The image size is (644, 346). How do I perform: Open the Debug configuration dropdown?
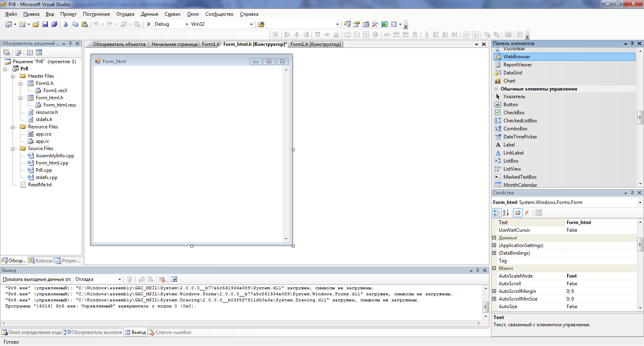[187, 24]
